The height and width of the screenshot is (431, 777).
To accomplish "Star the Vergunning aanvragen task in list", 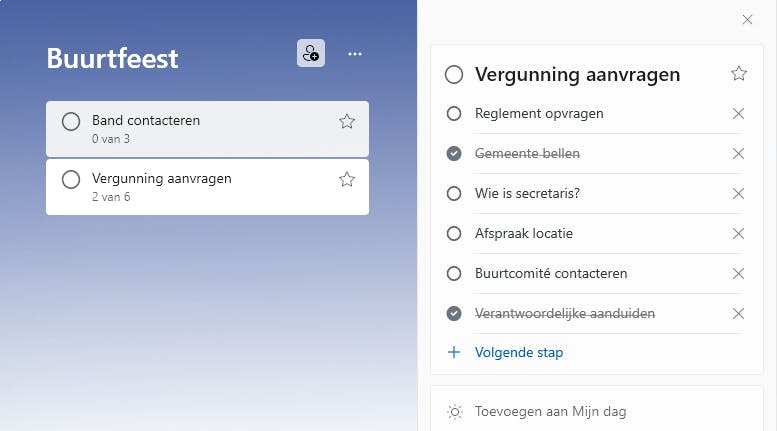I will pyautogui.click(x=347, y=180).
